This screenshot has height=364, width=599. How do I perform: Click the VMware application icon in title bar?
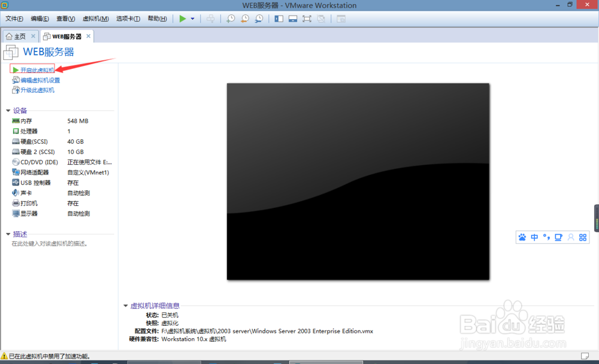coord(5,5)
